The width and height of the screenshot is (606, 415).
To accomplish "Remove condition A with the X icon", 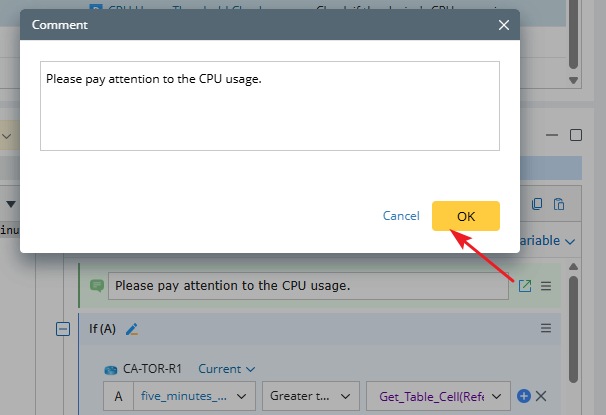I will coord(542,397).
